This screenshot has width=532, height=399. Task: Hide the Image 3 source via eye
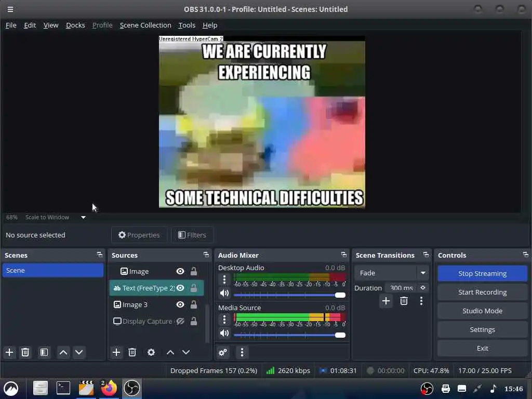point(180,304)
